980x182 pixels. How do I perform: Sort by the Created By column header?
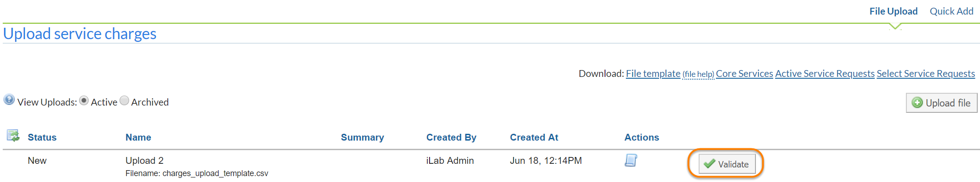coord(451,137)
